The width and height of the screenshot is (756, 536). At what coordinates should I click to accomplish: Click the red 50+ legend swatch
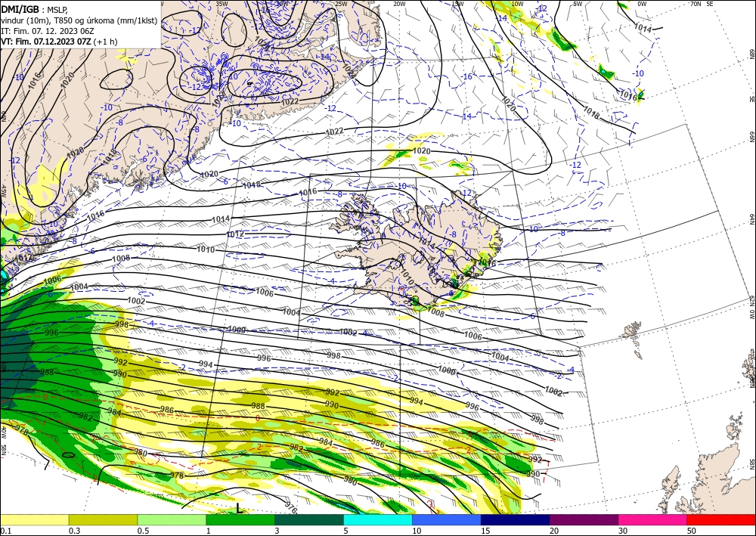[x=722, y=519]
